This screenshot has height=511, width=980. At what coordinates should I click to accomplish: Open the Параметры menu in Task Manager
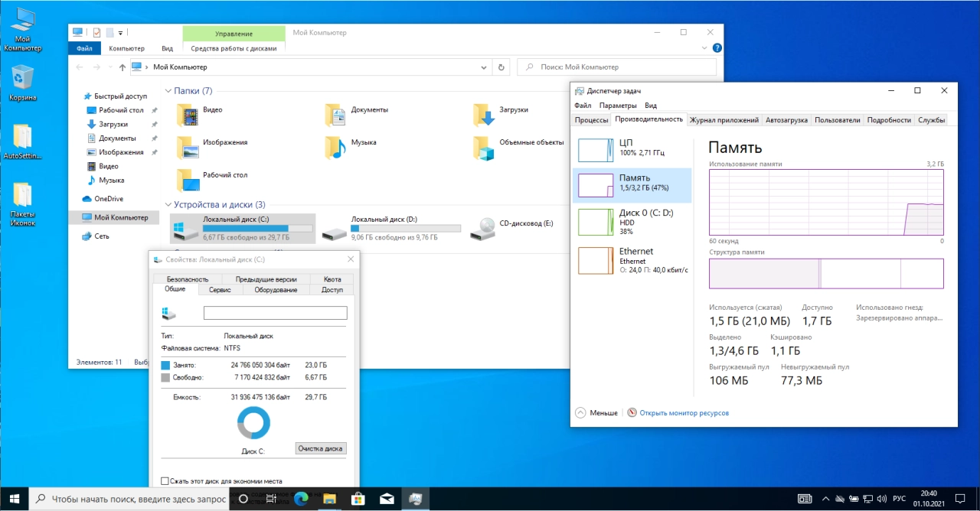(x=618, y=106)
